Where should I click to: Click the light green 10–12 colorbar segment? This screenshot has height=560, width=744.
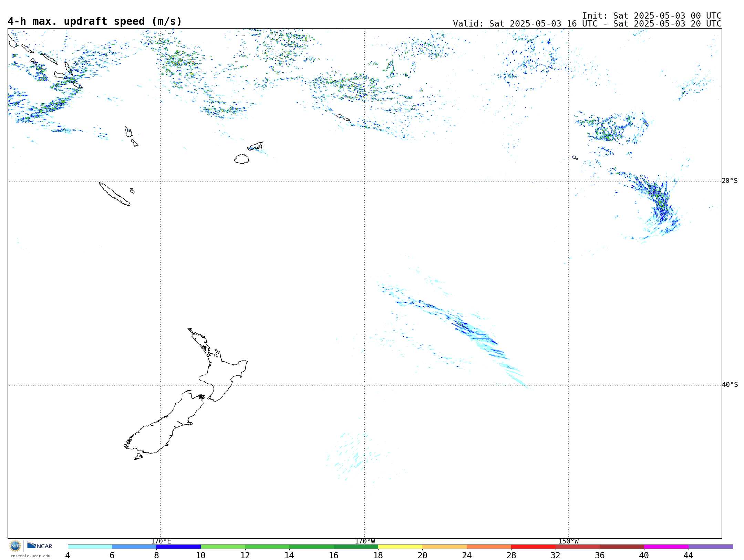223,547
